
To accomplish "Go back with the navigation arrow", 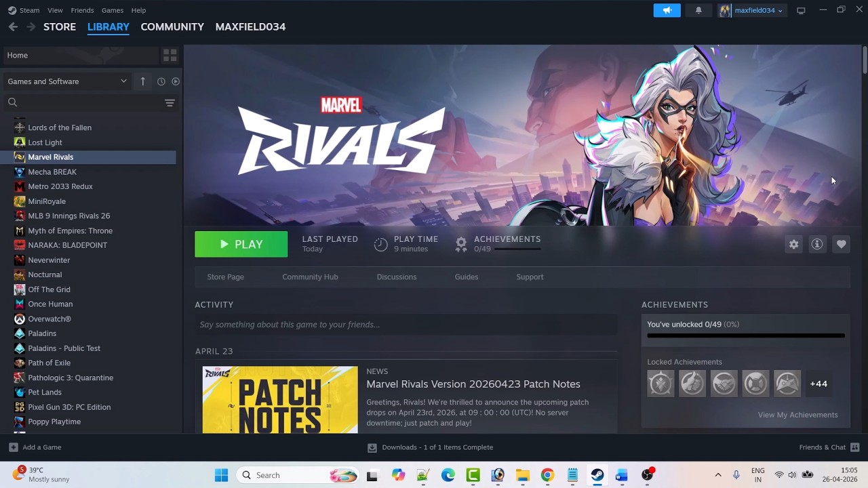I will 13,26.
